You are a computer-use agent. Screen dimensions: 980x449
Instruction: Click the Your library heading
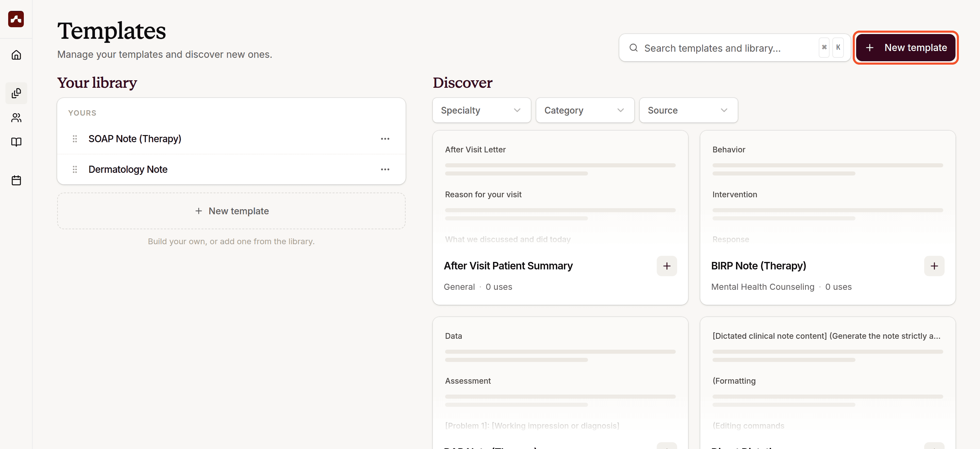[97, 83]
